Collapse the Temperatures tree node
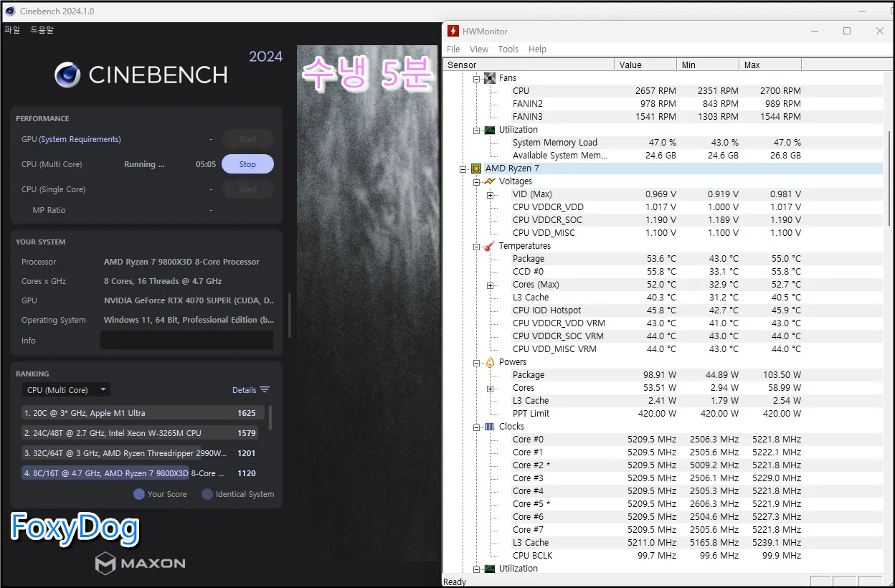The image size is (895, 588). [476, 246]
